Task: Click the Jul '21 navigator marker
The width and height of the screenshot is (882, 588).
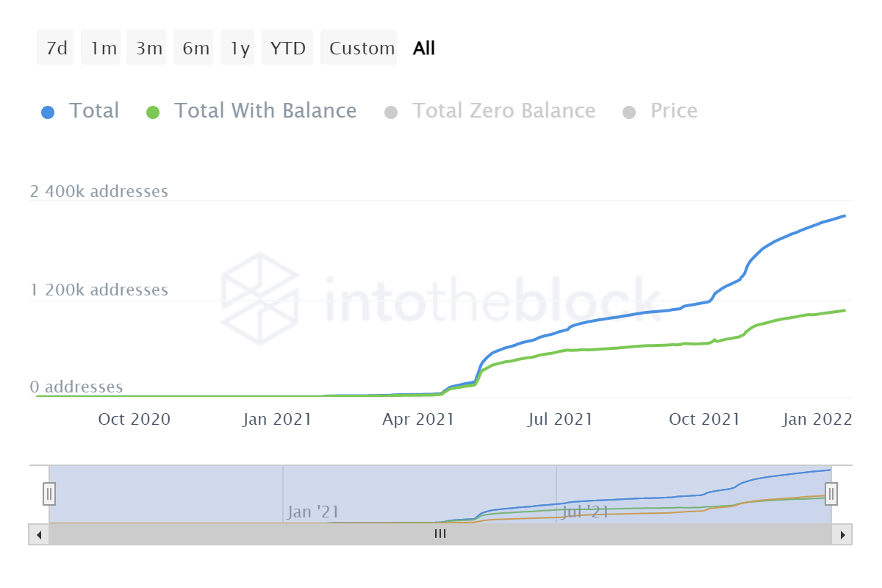Action: (x=585, y=512)
